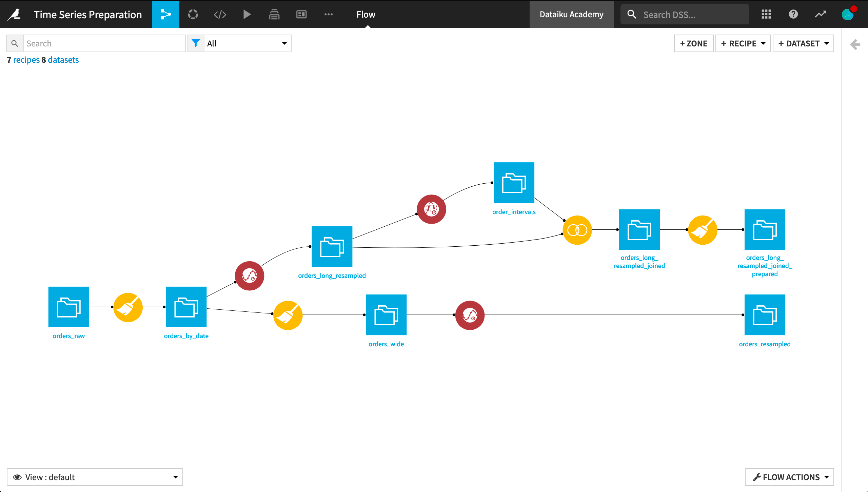
Task: Open the code notebooks icon
Action: pyautogui.click(x=220, y=14)
